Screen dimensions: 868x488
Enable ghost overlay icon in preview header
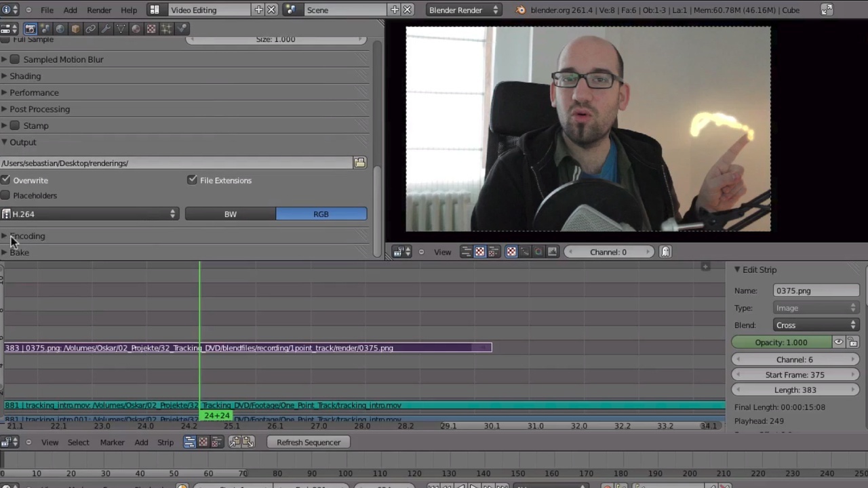click(665, 252)
